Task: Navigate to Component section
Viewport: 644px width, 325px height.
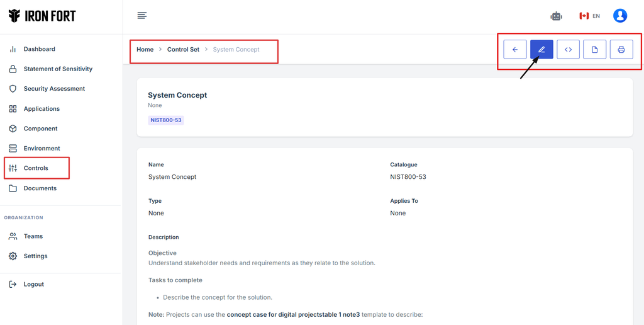Action: (x=40, y=128)
